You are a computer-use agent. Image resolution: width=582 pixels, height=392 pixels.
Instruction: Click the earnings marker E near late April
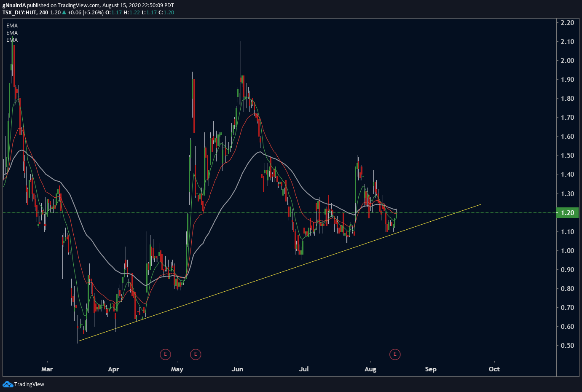(165, 354)
